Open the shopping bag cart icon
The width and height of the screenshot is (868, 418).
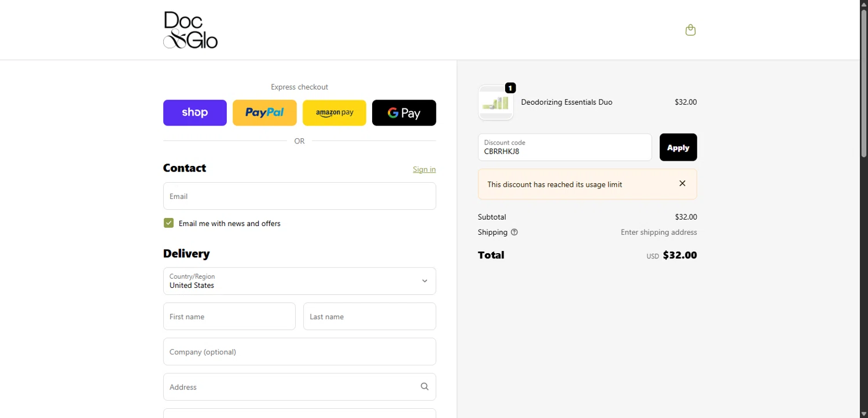pyautogui.click(x=690, y=30)
